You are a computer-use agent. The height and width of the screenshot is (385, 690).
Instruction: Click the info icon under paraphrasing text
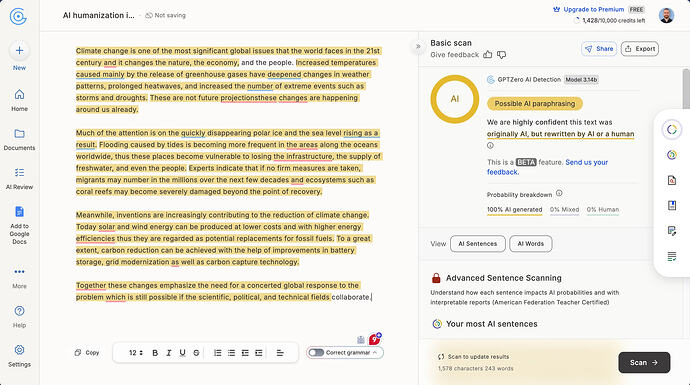click(x=490, y=146)
